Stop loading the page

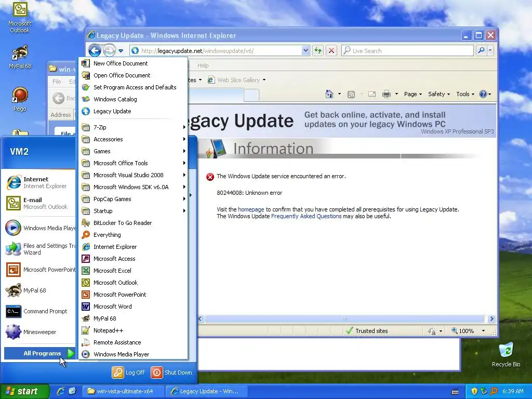331,51
